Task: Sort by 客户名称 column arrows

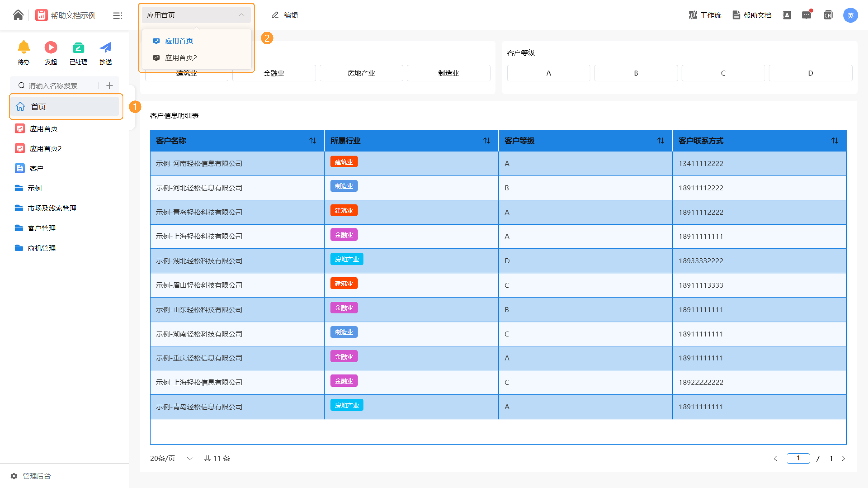Action: (x=313, y=140)
